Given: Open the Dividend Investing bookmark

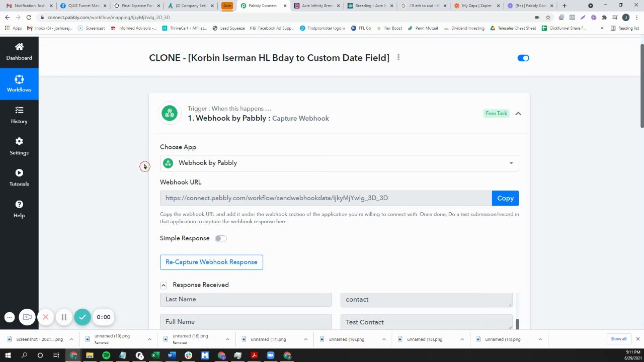Looking at the screenshot, I should pyautogui.click(x=464, y=28).
